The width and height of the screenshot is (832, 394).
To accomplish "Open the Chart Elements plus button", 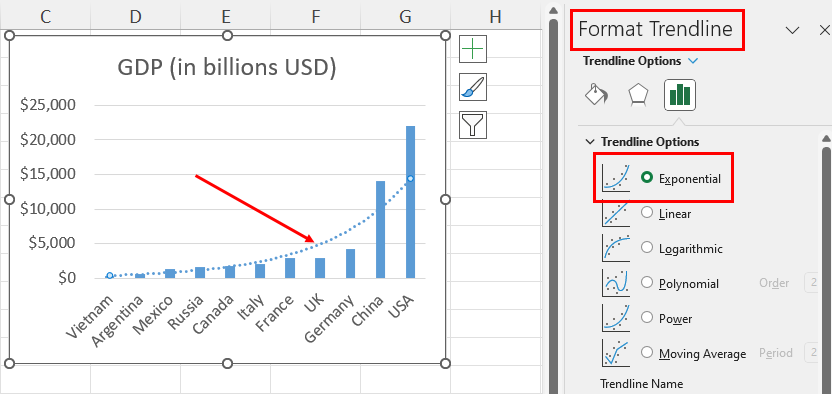I will (473, 49).
